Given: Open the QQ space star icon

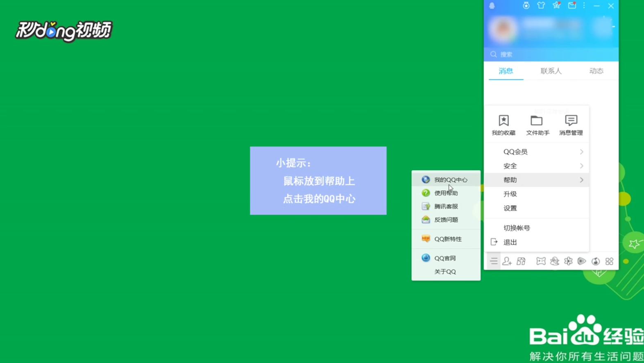Looking at the screenshot, I should pyautogui.click(x=556, y=5).
